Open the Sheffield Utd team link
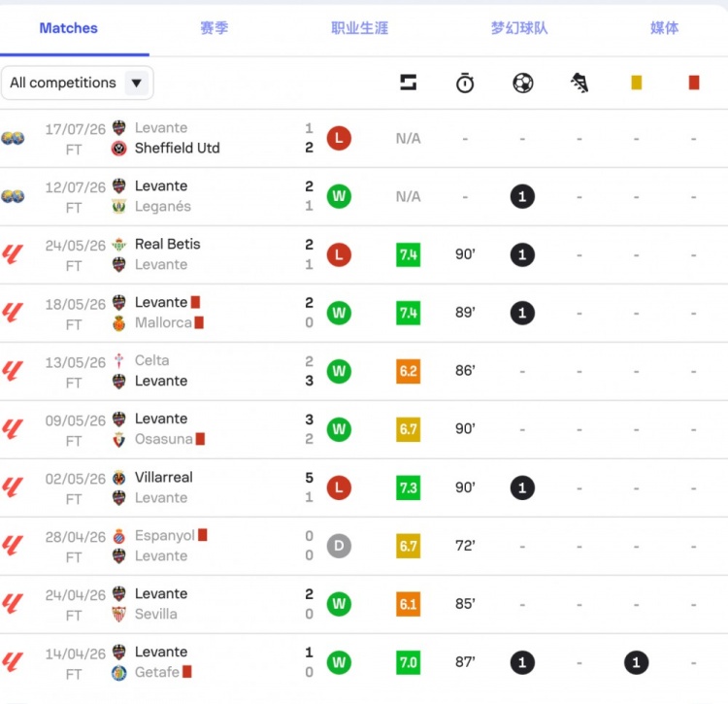The image size is (728, 704). coord(177,149)
